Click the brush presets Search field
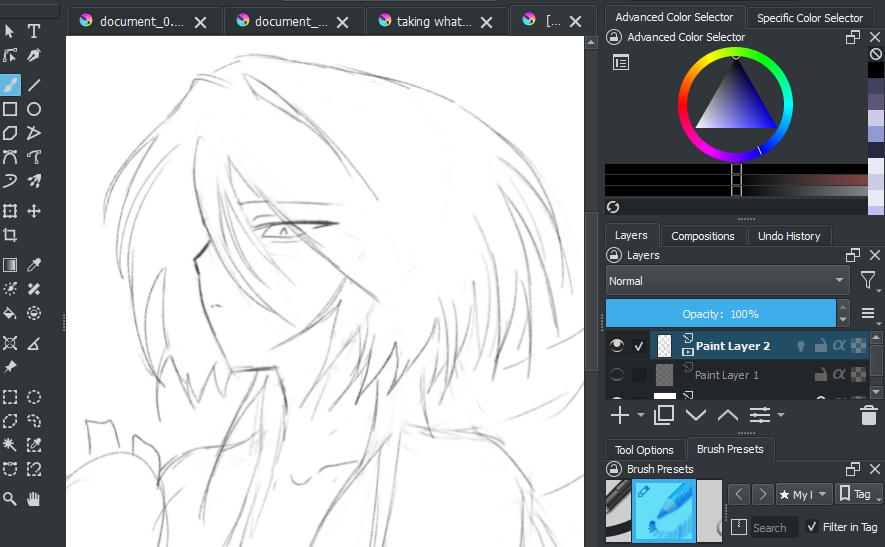Screen dimensions: 885x547 tap(774, 527)
